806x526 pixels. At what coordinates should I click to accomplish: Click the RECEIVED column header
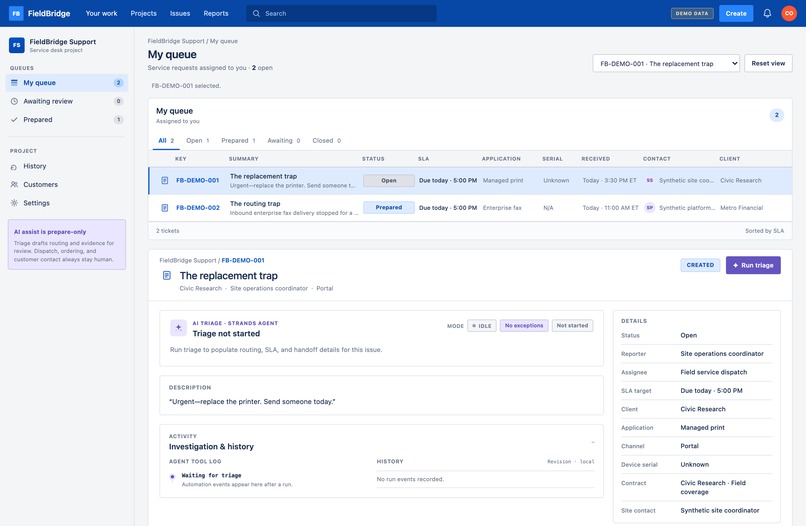point(595,159)
